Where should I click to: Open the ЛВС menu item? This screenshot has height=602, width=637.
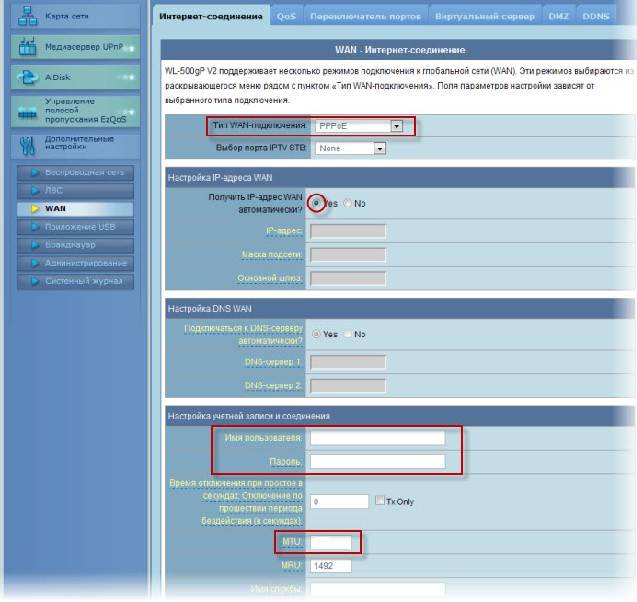(x=76, y=190)
